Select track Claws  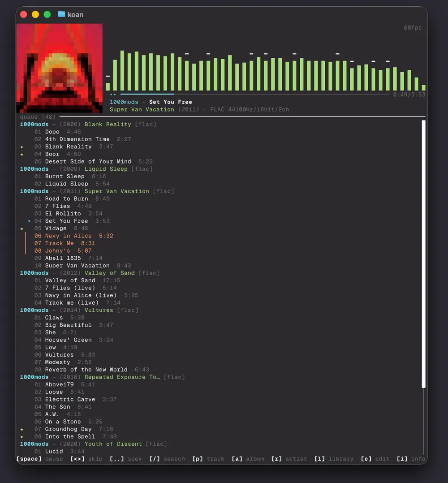[x=60, y=318]
